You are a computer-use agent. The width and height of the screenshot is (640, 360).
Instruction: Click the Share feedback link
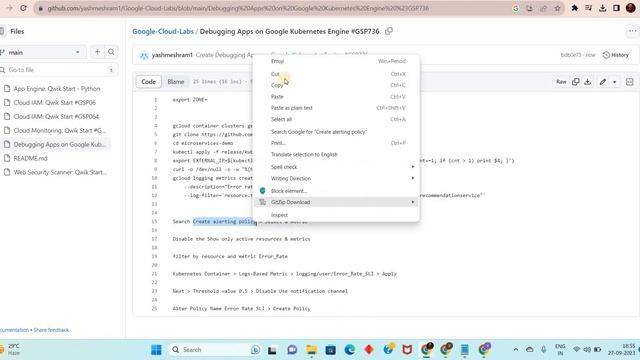(x=51, y=330)
